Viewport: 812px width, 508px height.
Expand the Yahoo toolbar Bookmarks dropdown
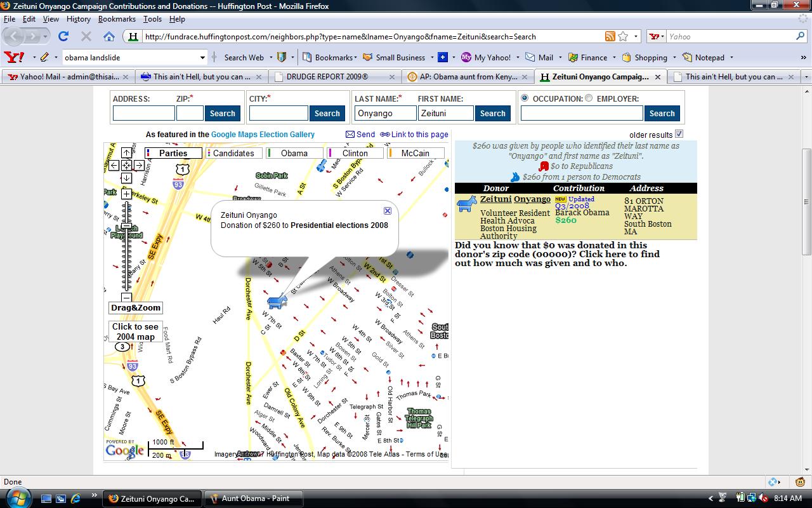click(x=355, y=58)
